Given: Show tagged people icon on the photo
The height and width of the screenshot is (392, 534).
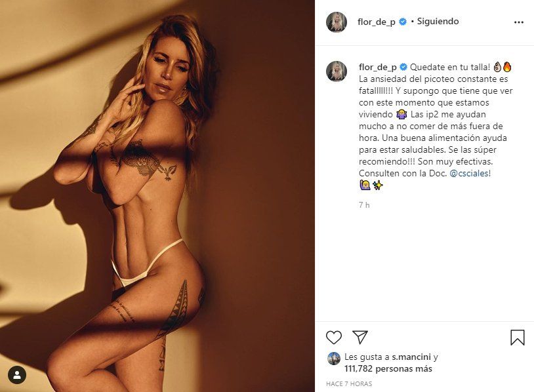Looking at the screenshot, I should tap(17, 375).
